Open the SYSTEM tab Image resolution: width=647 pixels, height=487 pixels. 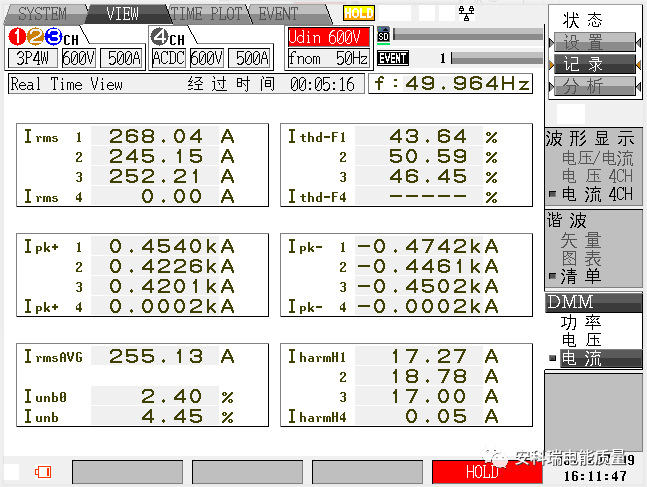click(45, 14)
